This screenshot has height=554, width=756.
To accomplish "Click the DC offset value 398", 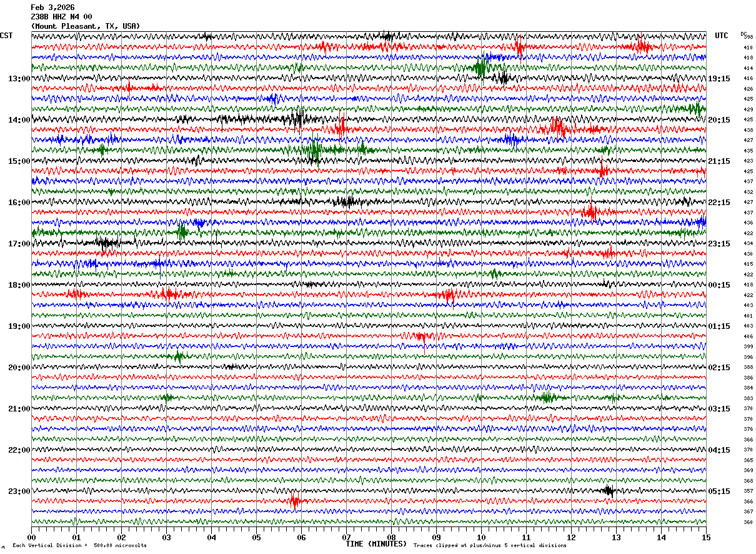I will 749,37.
